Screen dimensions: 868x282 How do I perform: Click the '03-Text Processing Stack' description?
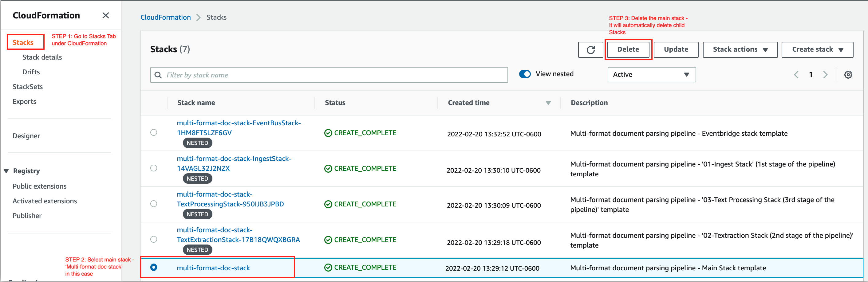[x=702, y=205]
